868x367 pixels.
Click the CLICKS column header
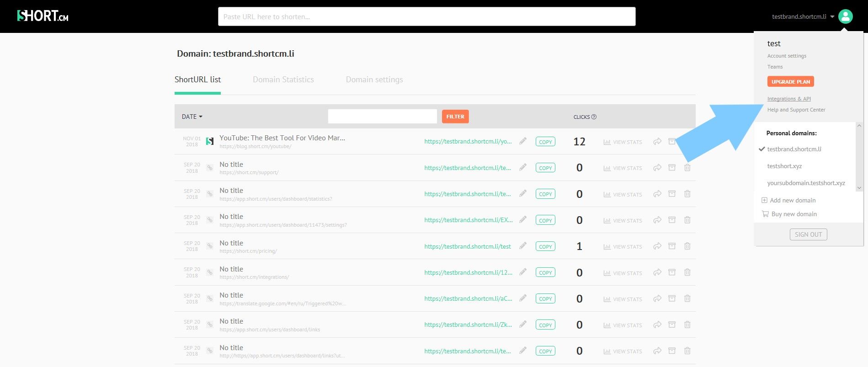581,117
